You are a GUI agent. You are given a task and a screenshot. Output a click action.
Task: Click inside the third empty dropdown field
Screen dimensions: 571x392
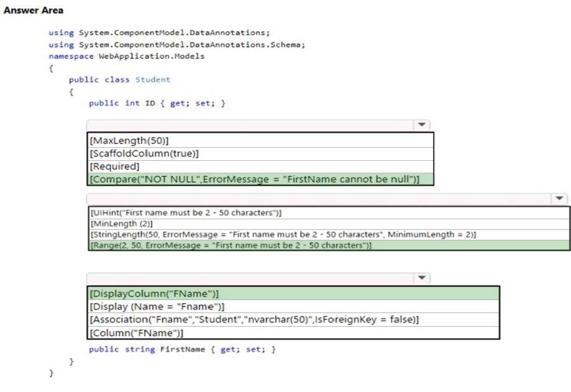tap(250, 278)
